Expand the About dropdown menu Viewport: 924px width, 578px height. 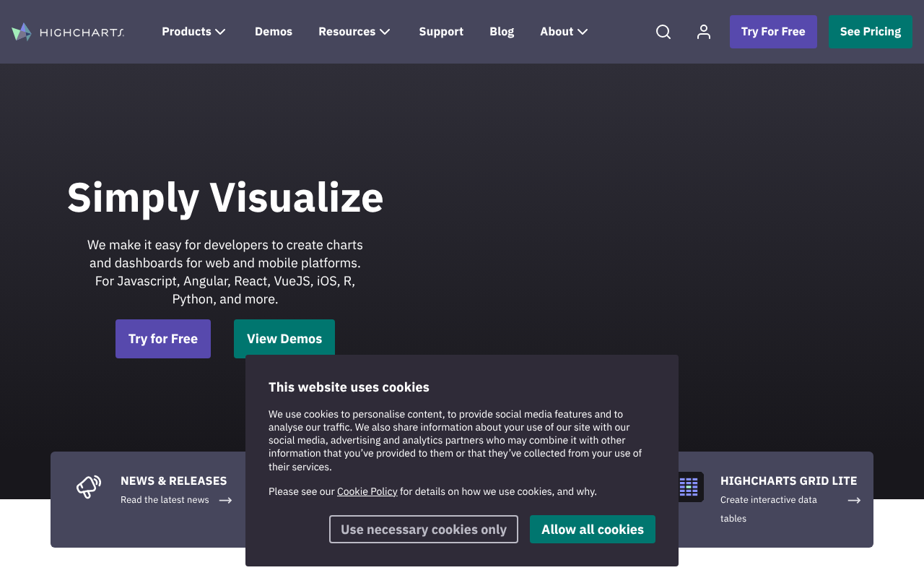tap(564, 32)
